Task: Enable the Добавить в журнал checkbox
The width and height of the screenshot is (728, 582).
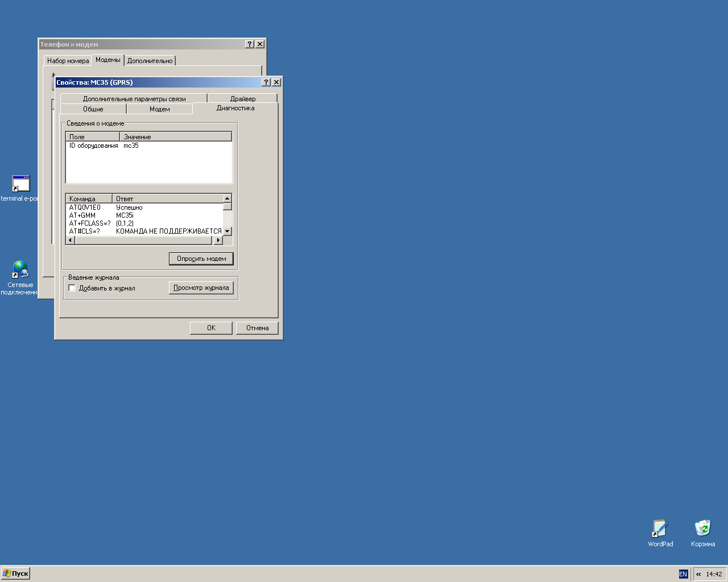Action: tap(72, 288)
